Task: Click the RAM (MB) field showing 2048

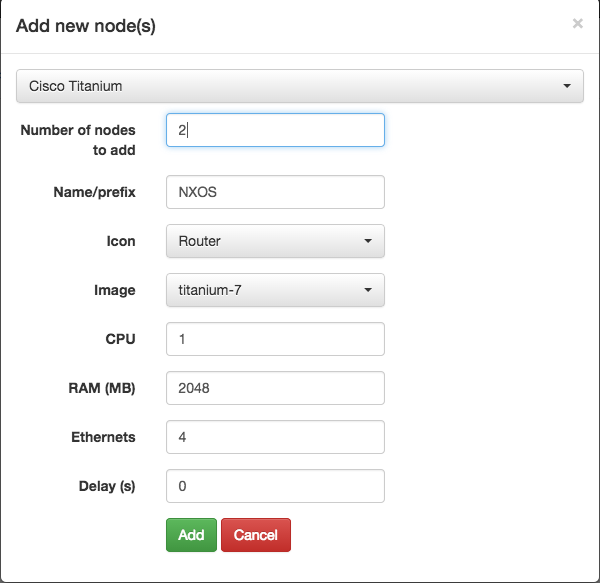Action: pos(275,388)
